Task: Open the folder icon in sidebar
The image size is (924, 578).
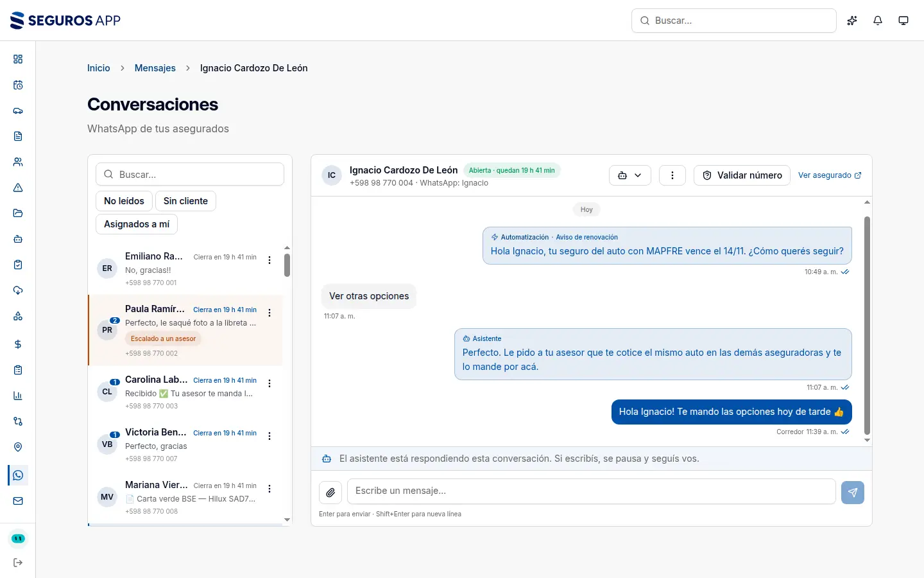Action: point(18,213)
